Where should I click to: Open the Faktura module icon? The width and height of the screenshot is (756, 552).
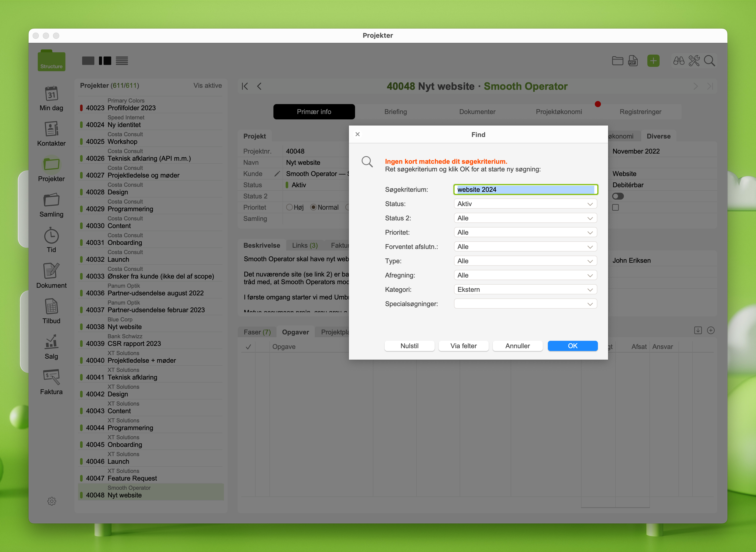point(52,378)
